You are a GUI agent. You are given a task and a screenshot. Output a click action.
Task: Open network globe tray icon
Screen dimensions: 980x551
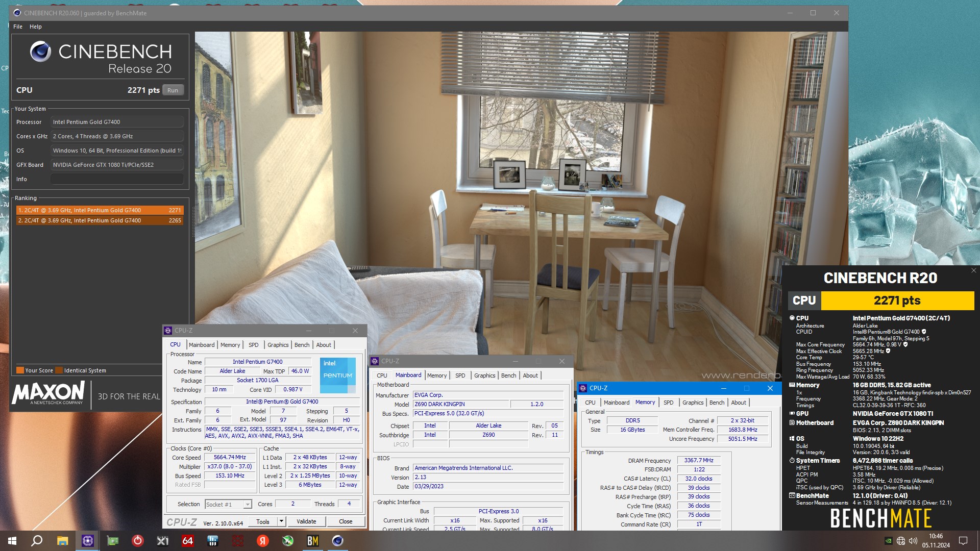click(x=901, y=541)
